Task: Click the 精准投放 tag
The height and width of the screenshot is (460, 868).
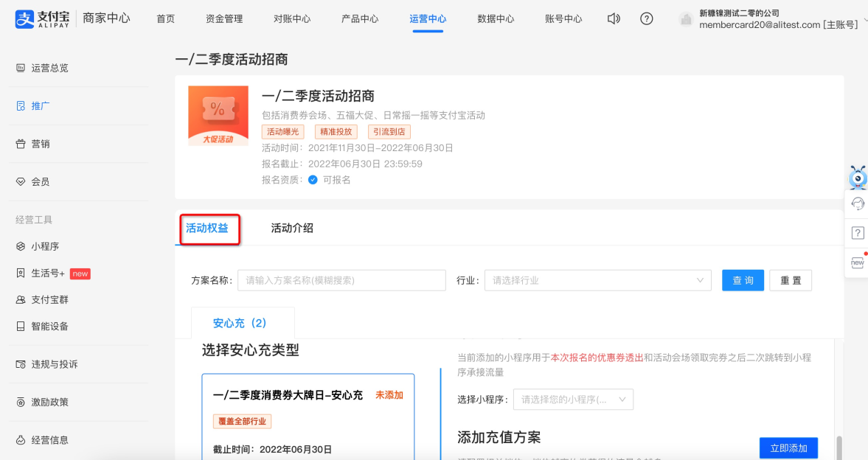Action: point(336,132)
